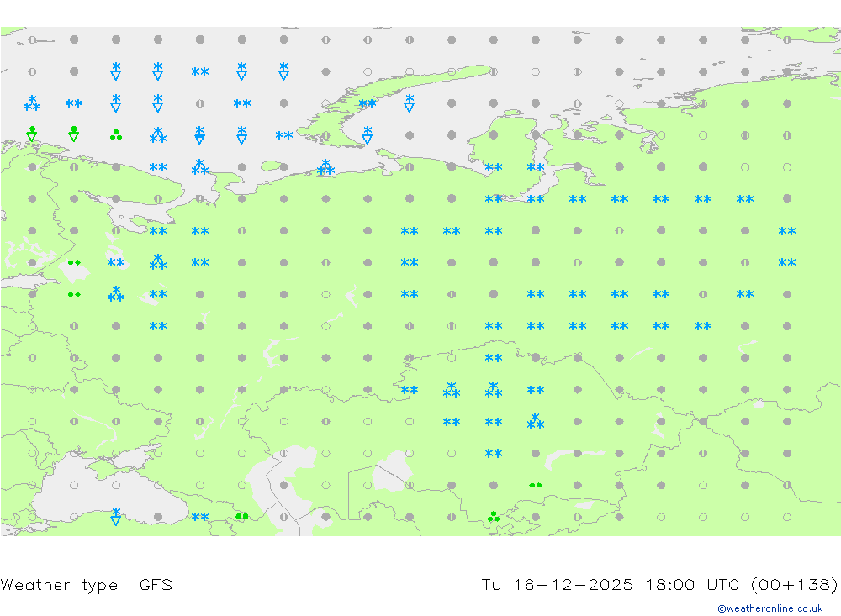Click the weatheronline.co.uk copyright link
Screen dimensions: 841x616
(770, 608)
